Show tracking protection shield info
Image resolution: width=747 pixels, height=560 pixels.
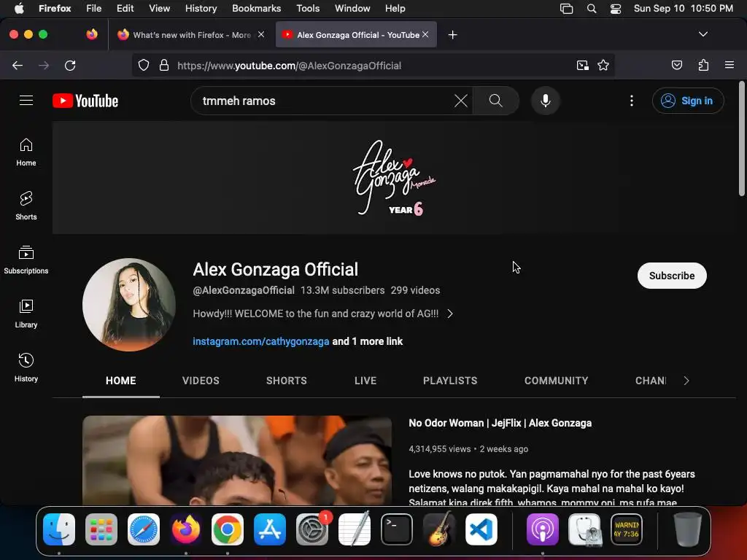144,65
